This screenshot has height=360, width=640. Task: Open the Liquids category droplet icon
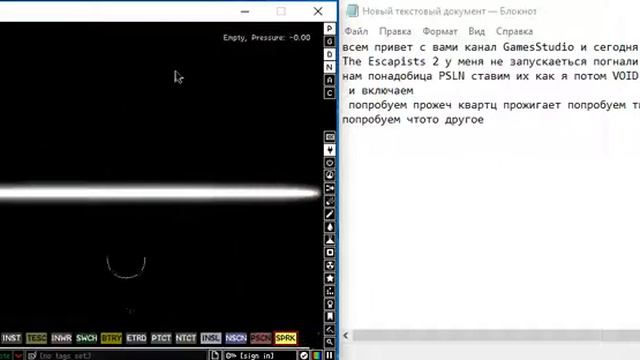click(330, 227)
